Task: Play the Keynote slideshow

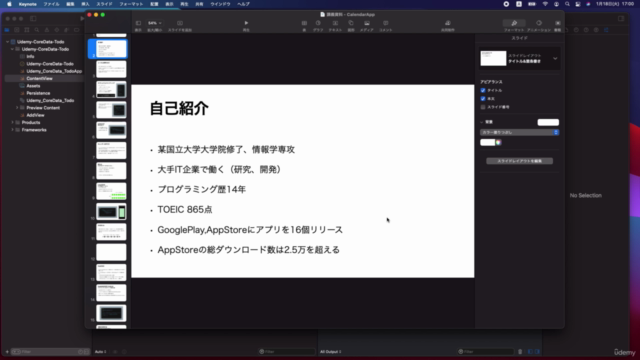Action: tap(246, 23)
